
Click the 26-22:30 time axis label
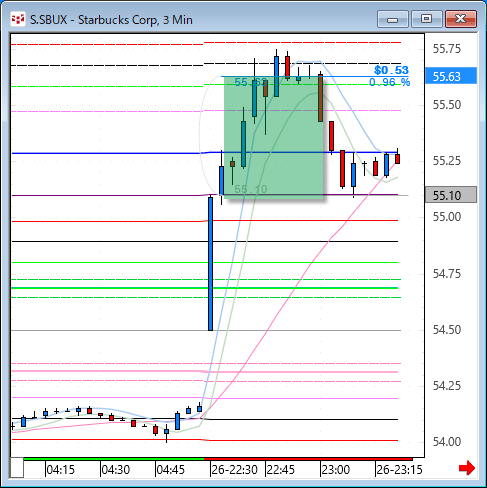[235, 470]
